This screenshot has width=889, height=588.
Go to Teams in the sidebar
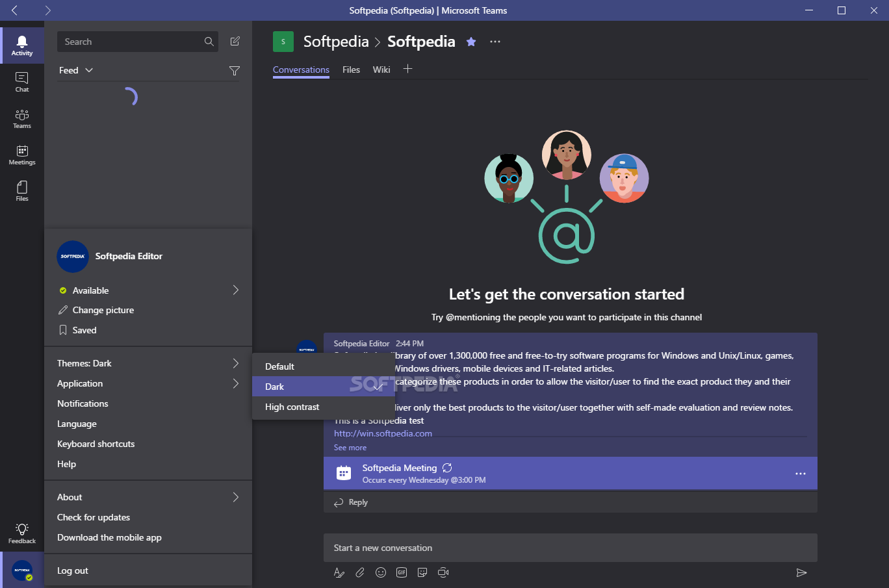(x=22, y=118)
